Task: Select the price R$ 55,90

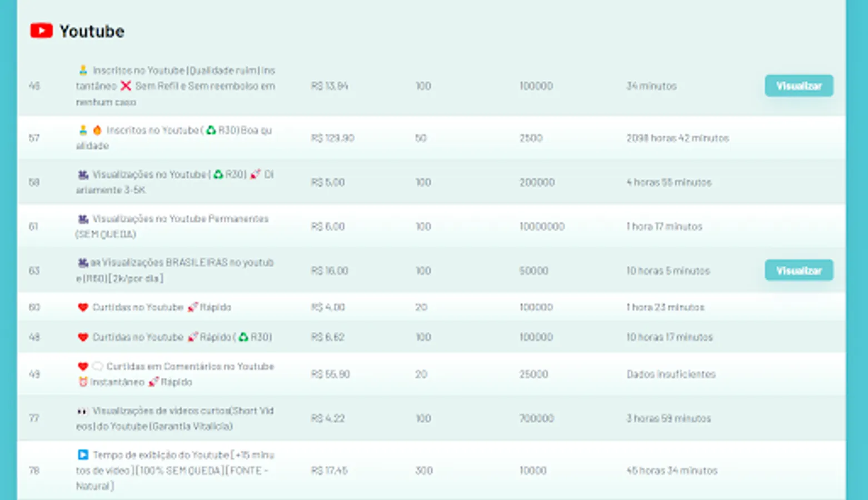Action: (331, 374)
